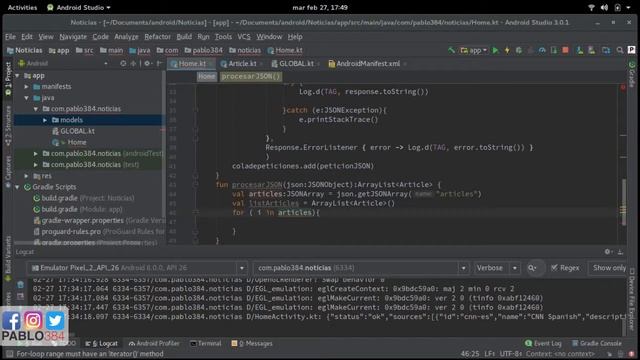Expand com.pablo384.noticias (androidTest) package
Viewport: 640px width, 360px height.
coord(36,153)
